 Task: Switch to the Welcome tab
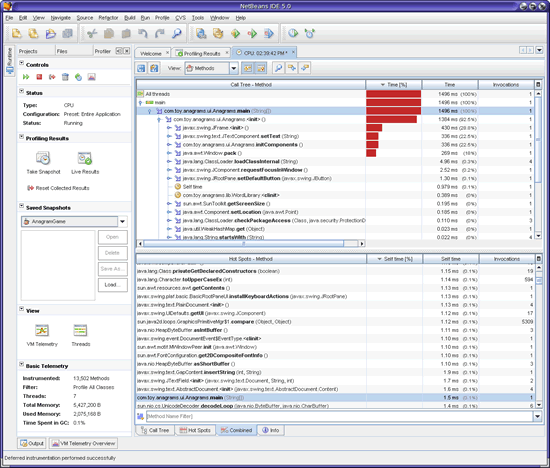pyautogui.click(x=150, y=53)
